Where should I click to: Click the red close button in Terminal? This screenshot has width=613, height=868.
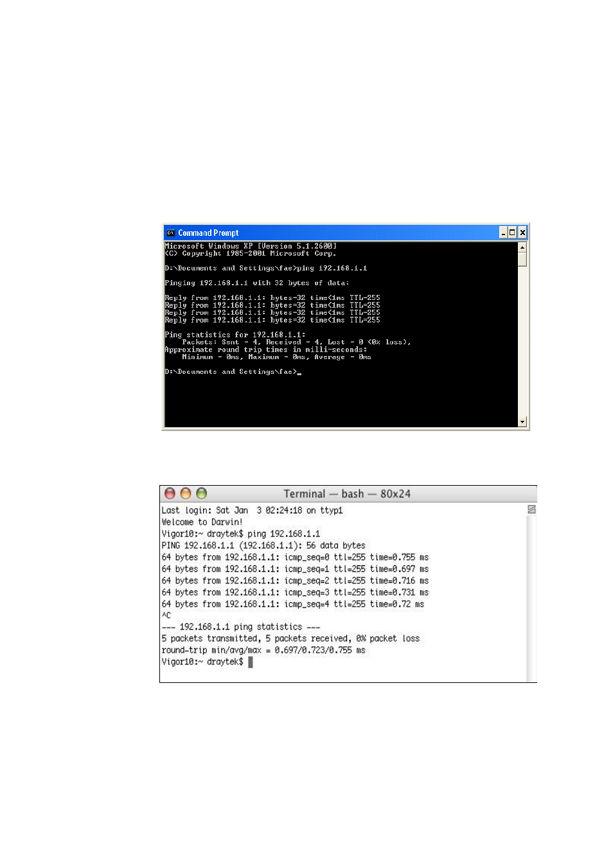(x=170, y=493)
